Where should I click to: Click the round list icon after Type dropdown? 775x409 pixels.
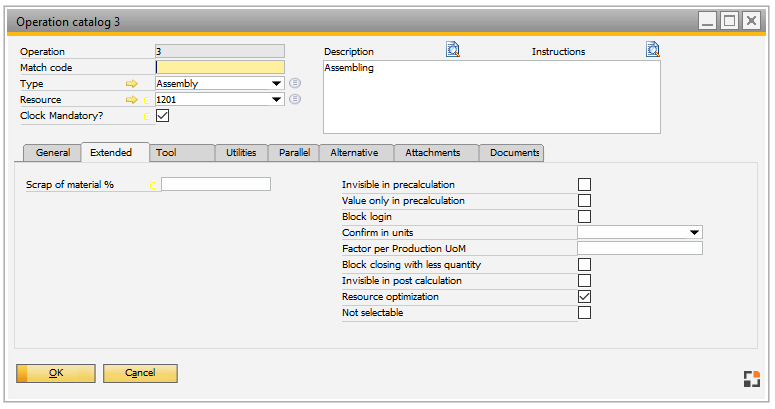295,84
